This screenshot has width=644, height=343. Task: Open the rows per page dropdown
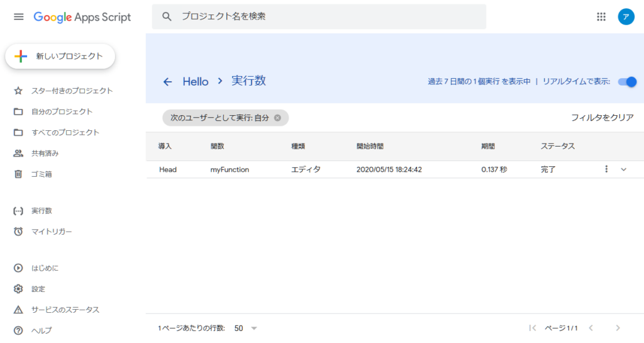tap(246, 329)
